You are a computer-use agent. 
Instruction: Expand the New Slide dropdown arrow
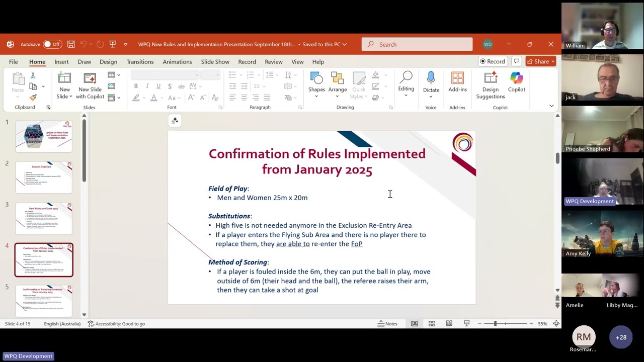coord(70,97)
